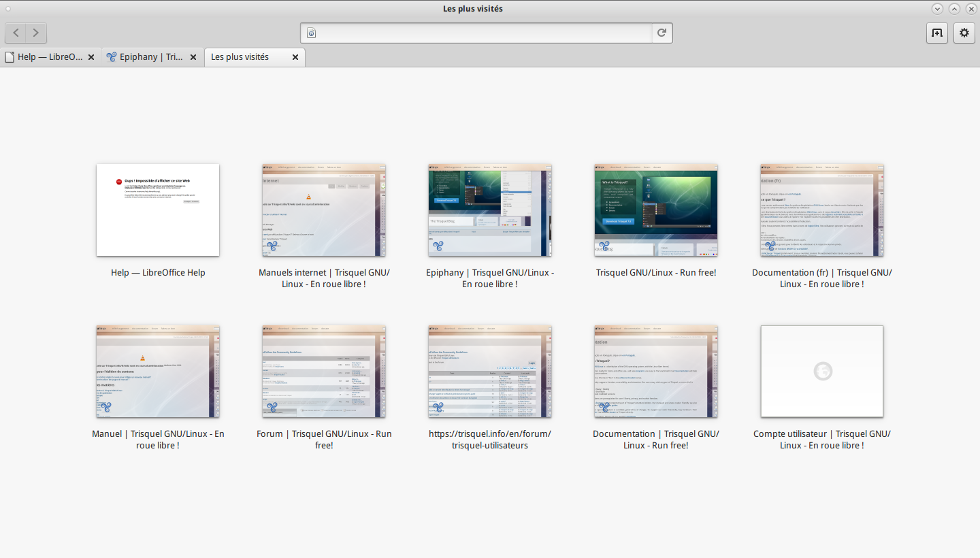Go back with the left arrow button
This screenshot has width=980, height=558.
[x=16, y=33]
